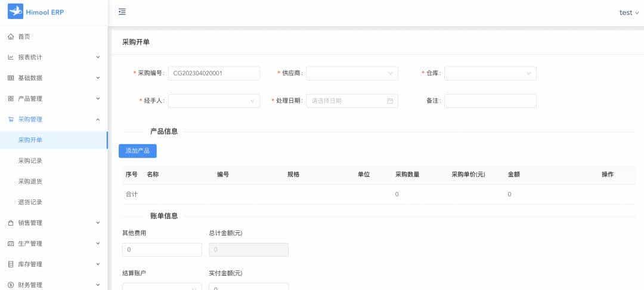Collapse the 采购管理 menu chevron

tap(98, 119)
